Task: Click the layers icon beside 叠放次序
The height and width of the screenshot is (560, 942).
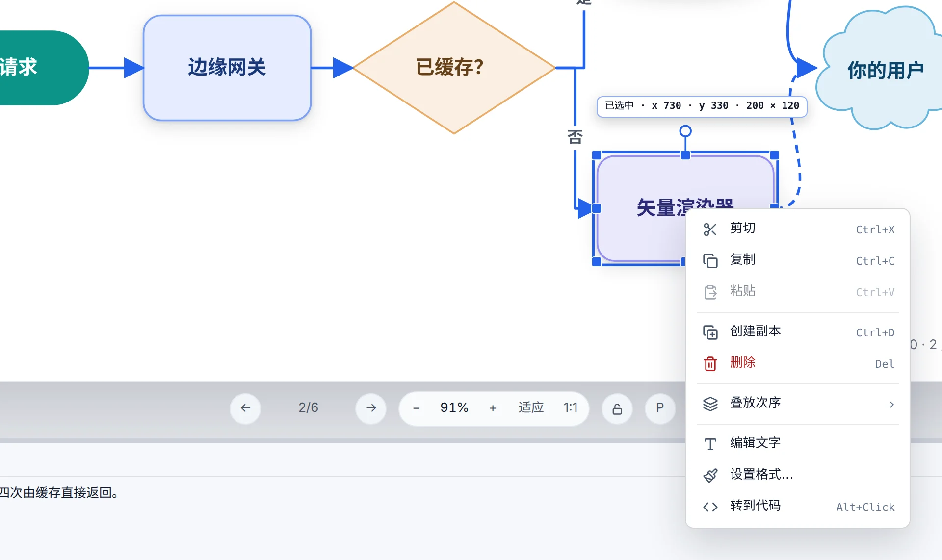Action: (710, 404)
